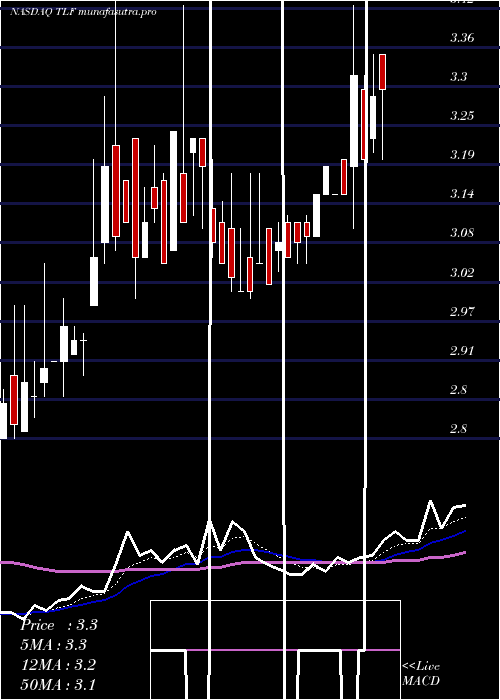
Task: Click the 3.14 price axis label
Action: click(462, 194)
